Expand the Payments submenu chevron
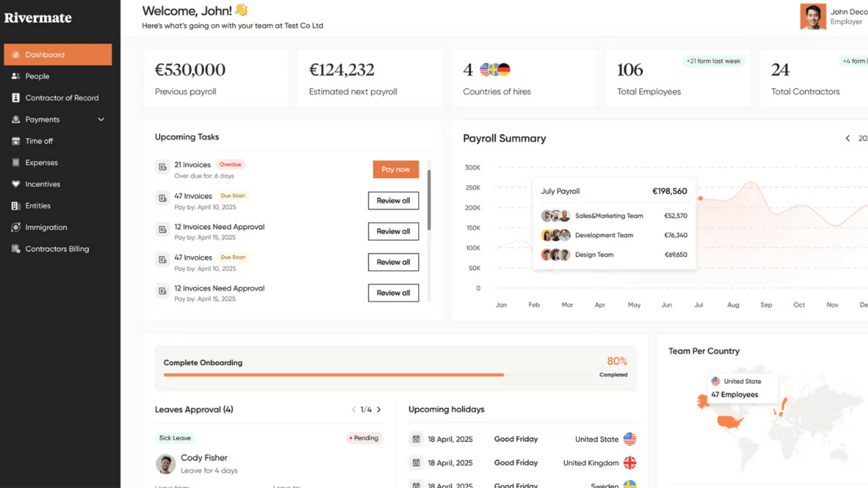 point(101,119)
